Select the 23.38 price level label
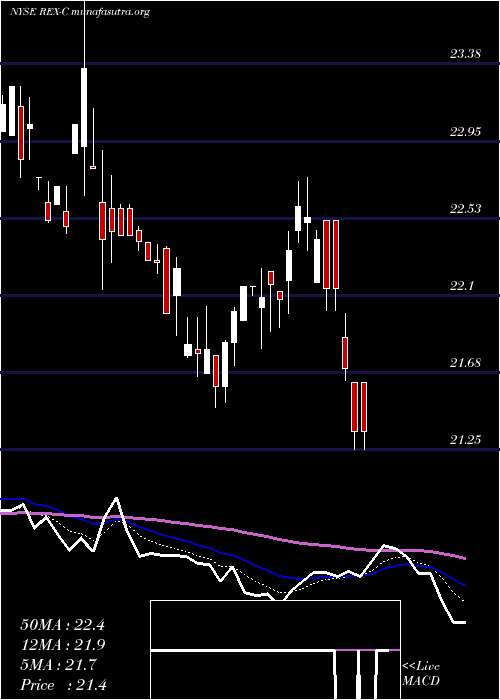The height and width of the screenshot is (700, 500). tap(465, 54)
